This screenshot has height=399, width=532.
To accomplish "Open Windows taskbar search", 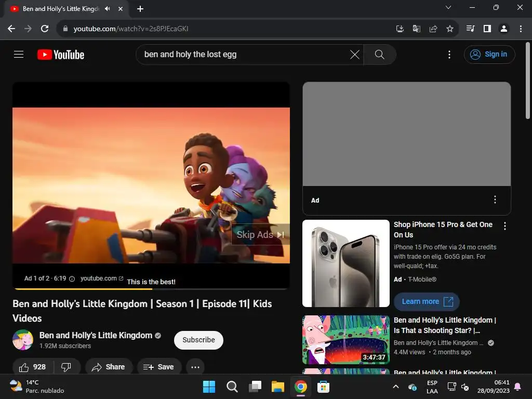I will click(232, 387).
